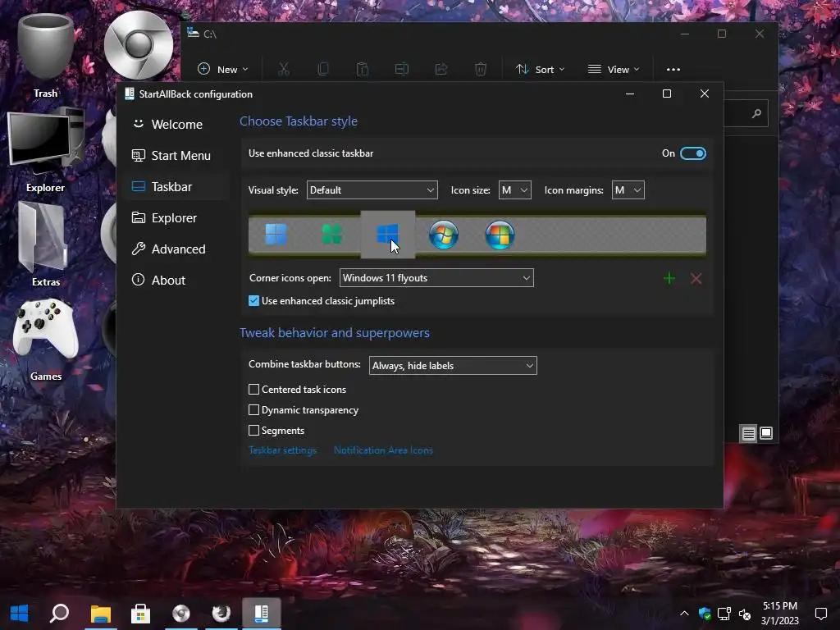The width and height of the screenshot is (840, 630).
Task: Switch Explorer to details view icon
Action: pos(748,433)
